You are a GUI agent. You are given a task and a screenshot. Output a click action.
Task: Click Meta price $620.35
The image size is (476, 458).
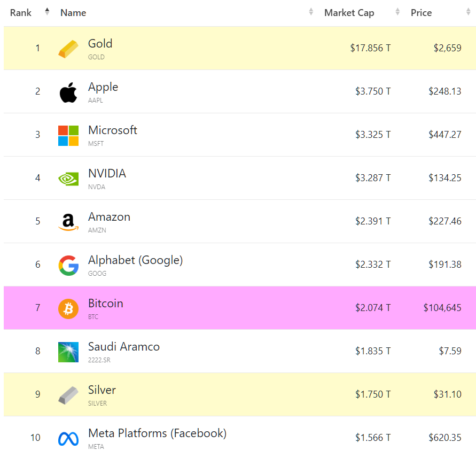(x=444, y=438)
